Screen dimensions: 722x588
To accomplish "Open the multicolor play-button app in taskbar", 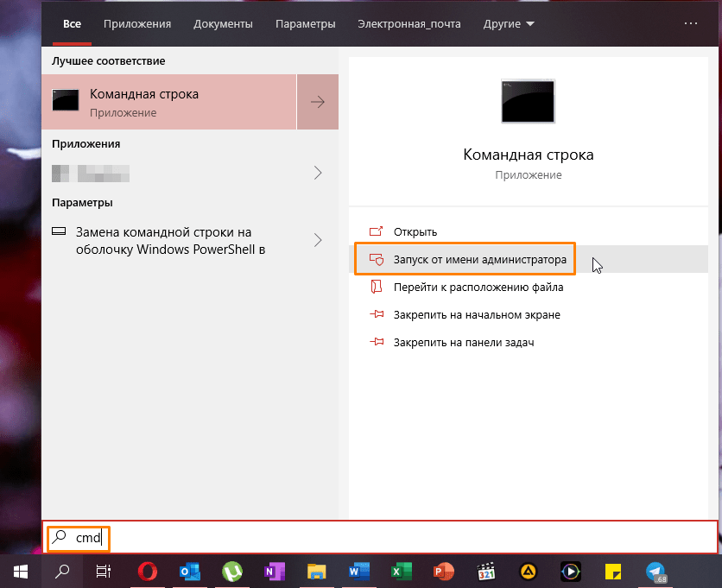I will 571,572.
